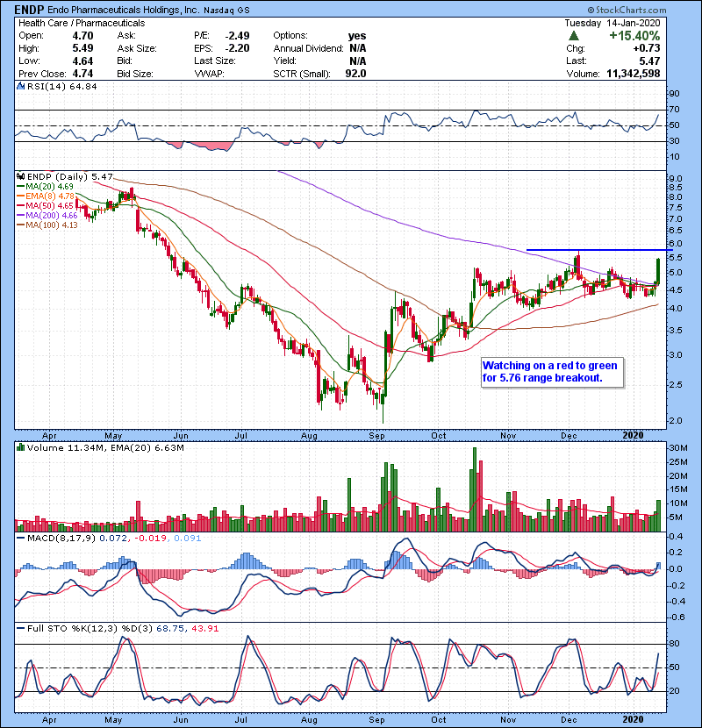Viewport: 702px width, 728px height.
Task: Select the High value 5.49
Action: point(82,48)
